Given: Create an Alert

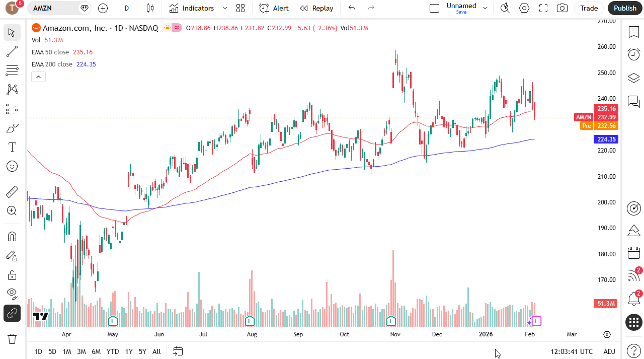Looking at the screenshot, I should pyautogui.click(x=274, y=8).
